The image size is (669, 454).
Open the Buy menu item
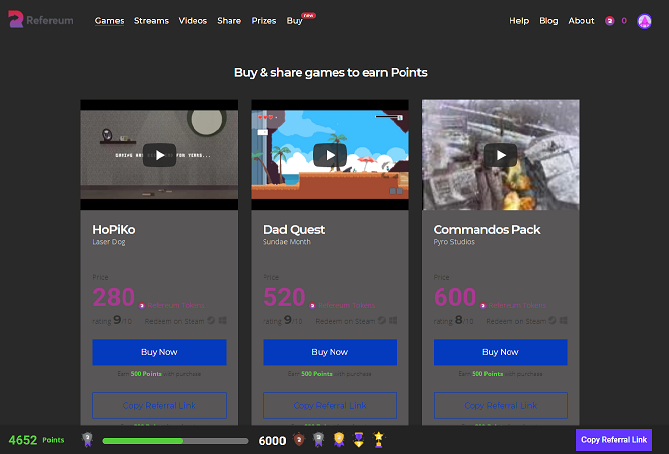tap(294, 20)
